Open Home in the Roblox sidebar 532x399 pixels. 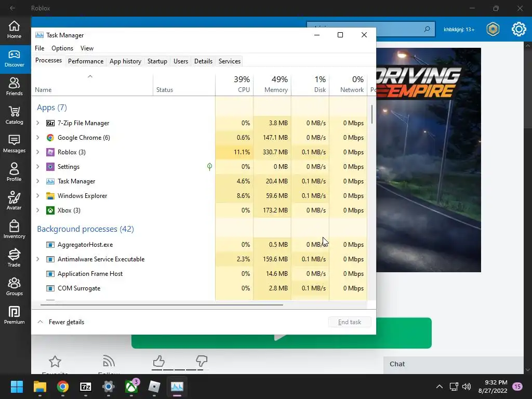tap(14, 30)
